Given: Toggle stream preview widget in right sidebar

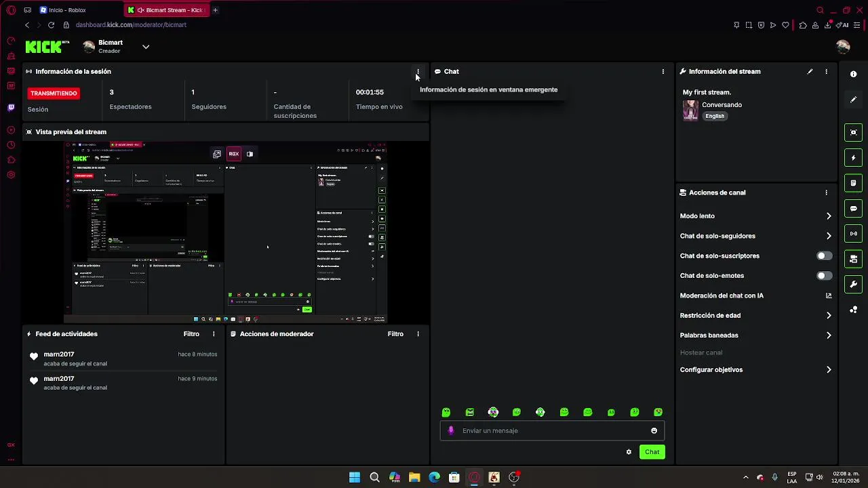Looking at the screenshot, I should [x=854, y=132].
